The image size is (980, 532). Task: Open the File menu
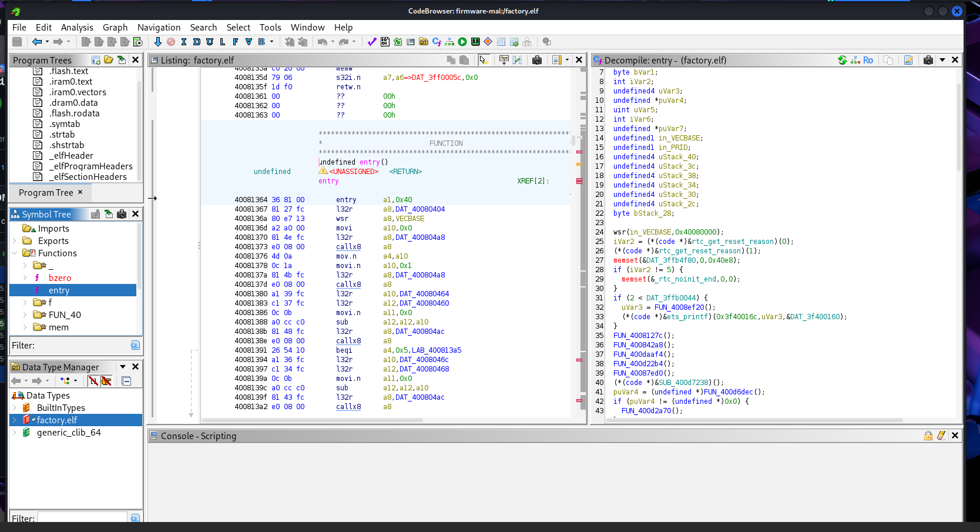(19, 28)
